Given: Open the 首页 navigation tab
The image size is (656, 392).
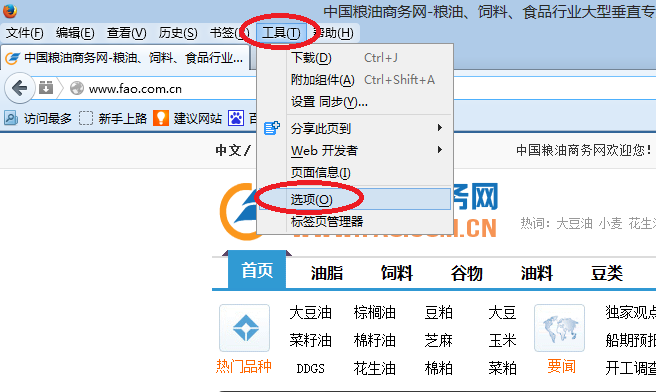Looking at the screenshot, I should pyautogui.click(x=257, y=270).
